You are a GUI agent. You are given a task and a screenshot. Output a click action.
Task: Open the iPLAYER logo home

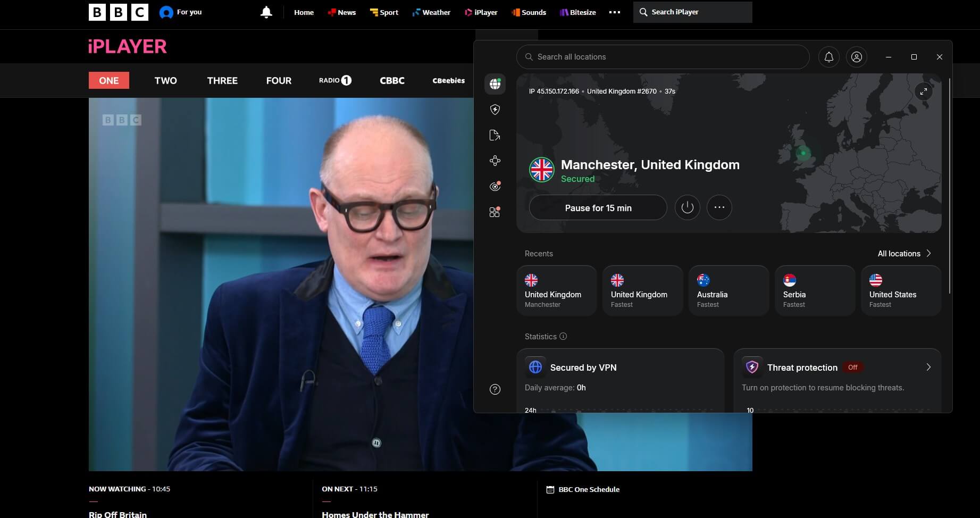tap(128, 46)
